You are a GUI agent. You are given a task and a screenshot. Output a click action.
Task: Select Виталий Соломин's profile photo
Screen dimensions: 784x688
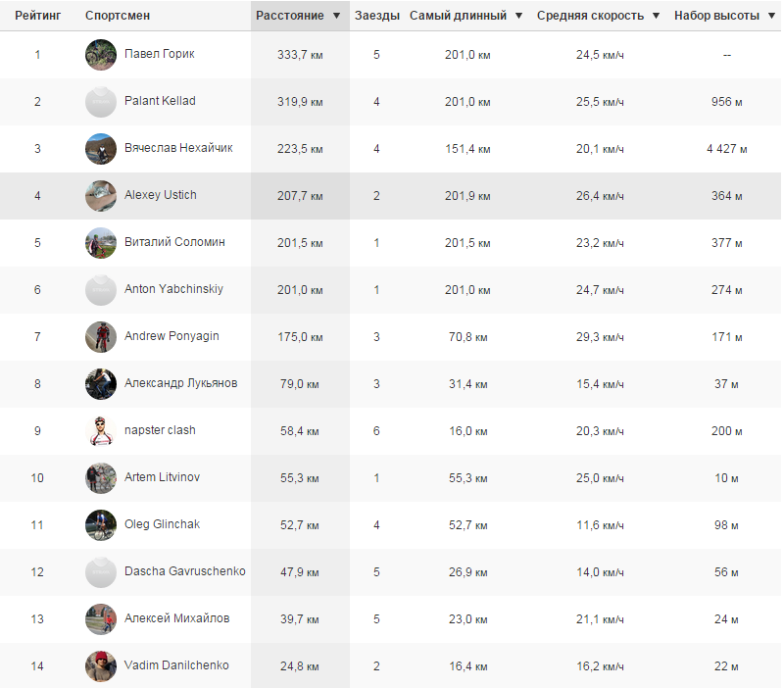[101, 243]
